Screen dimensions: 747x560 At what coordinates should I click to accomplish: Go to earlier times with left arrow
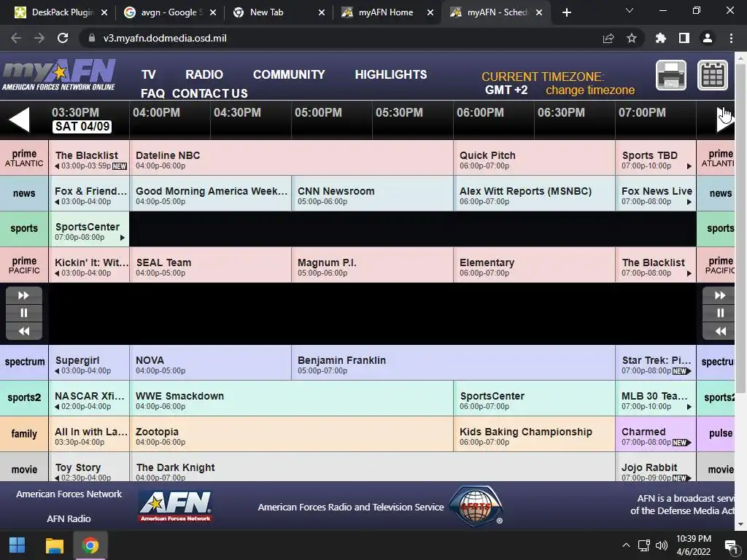pyautogui.click(x=20, y=120)
